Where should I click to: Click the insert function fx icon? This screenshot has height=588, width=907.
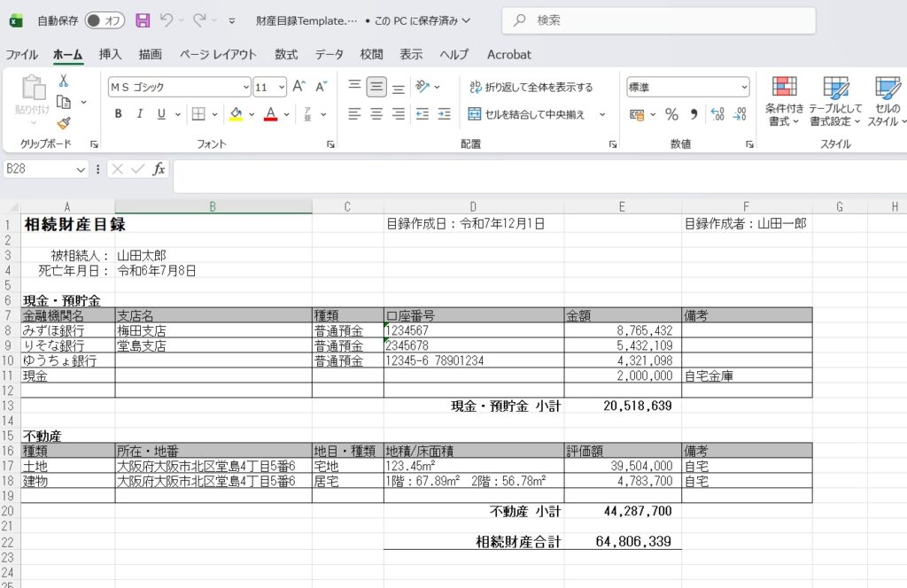click(x=159, y=169)
